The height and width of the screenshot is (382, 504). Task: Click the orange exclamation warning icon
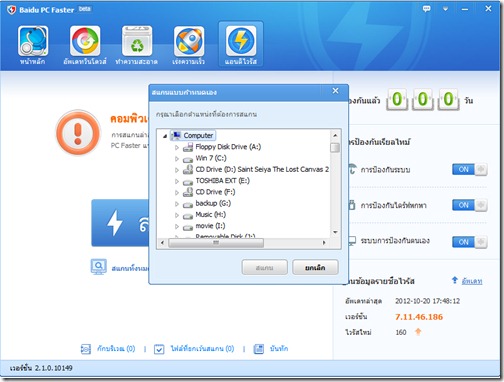pyautogui.click(x=78, y=132)
